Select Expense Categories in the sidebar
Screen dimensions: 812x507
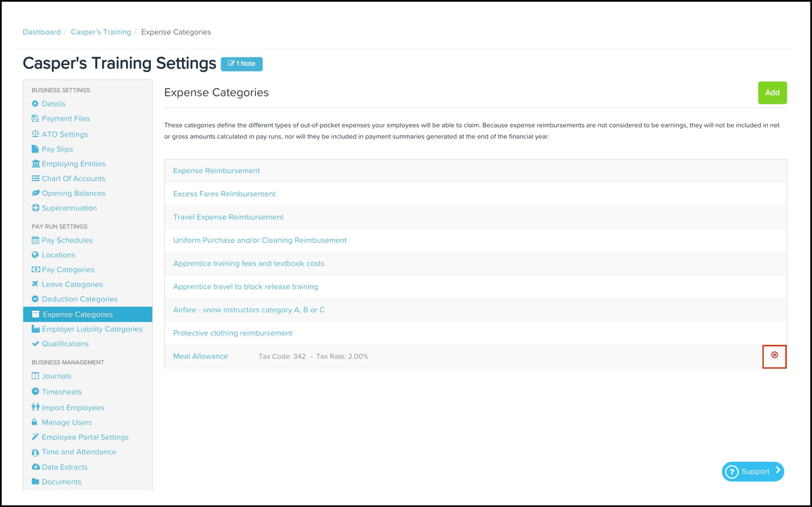pos(78,314)
